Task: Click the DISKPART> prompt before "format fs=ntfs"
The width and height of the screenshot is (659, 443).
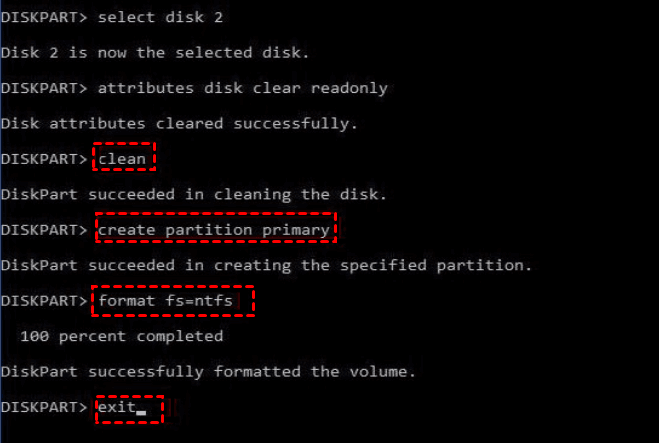Action: coord(44,300)
